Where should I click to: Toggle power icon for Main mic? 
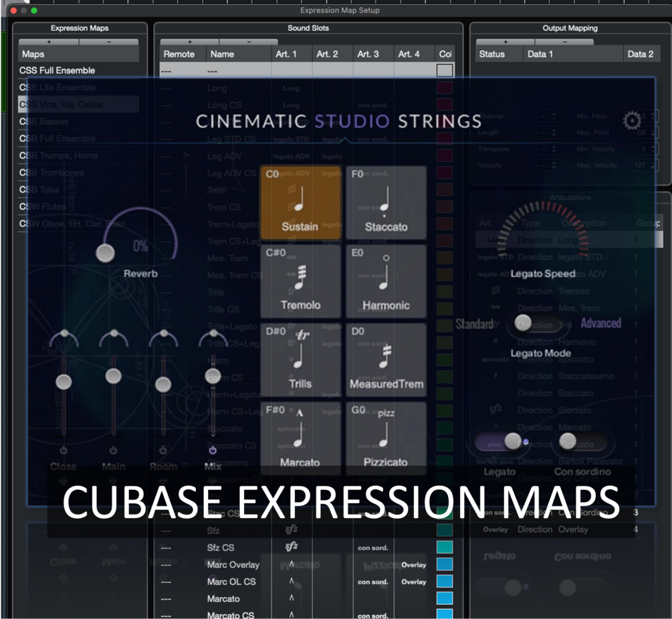(x=113, y=450)
